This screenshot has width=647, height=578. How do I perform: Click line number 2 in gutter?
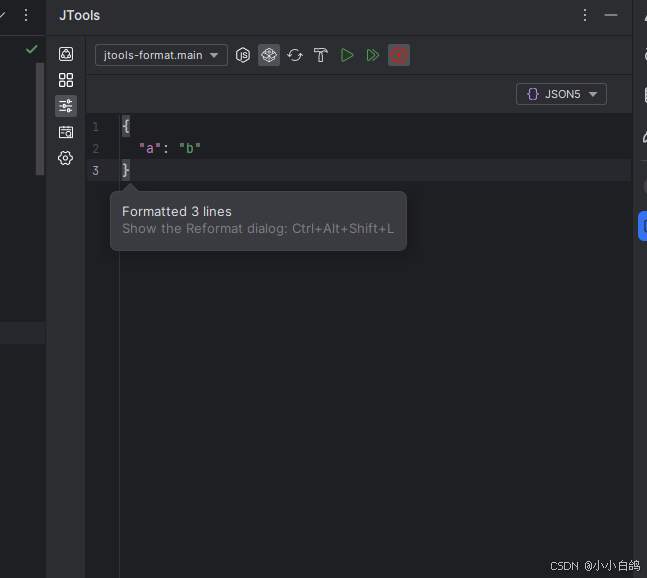[96, 148]
